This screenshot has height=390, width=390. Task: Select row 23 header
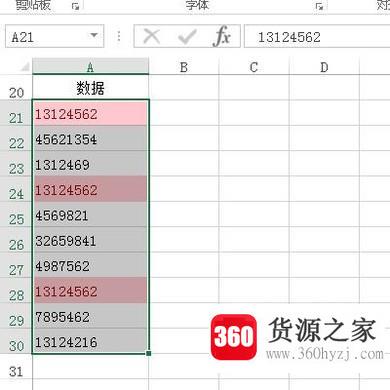pos(16,163)
